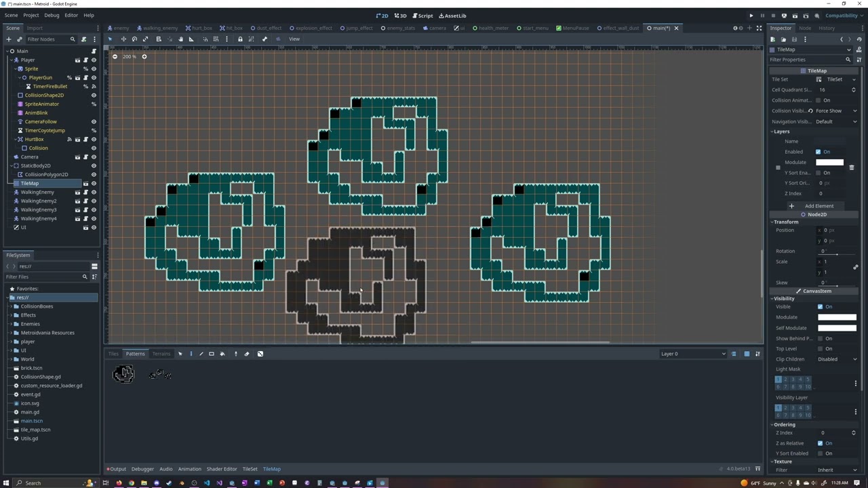
Task: Zoom out with the minus icon
Action: tap(115, 56)
